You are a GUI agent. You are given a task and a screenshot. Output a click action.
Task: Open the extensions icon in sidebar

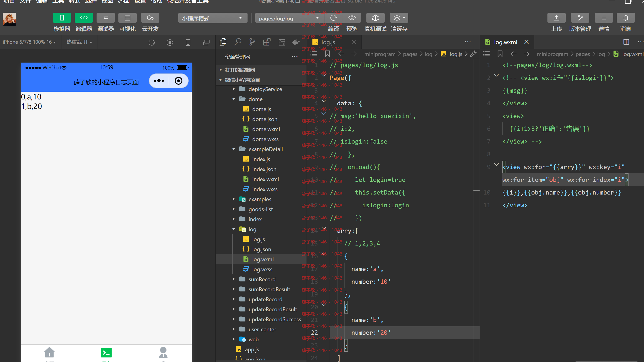coord(267,42)
